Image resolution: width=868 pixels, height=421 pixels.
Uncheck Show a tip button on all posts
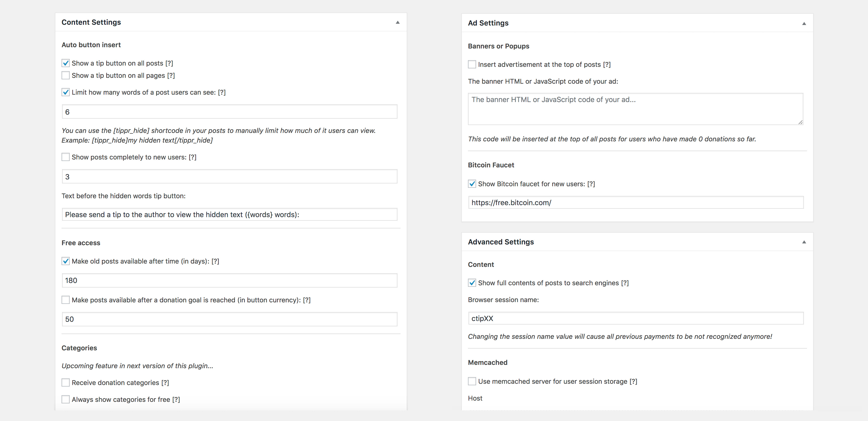[66, 63]
